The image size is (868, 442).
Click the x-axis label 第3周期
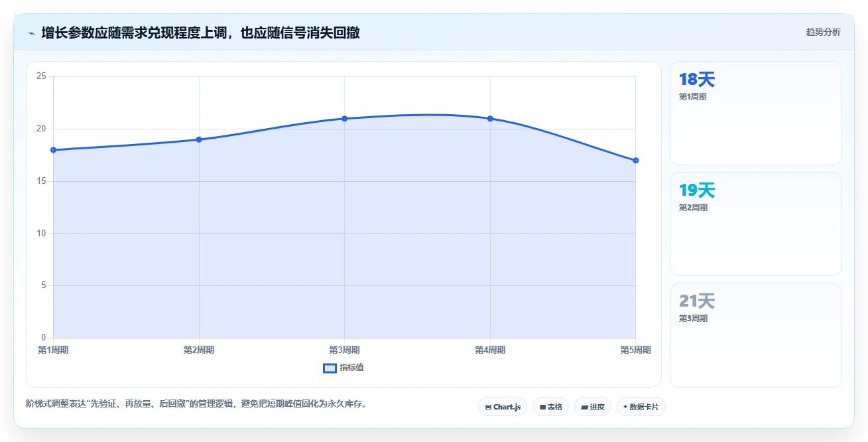point(344,350)
